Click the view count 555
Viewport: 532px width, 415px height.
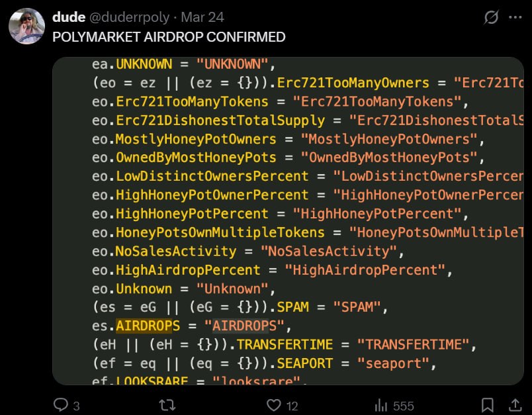(404, 406)
